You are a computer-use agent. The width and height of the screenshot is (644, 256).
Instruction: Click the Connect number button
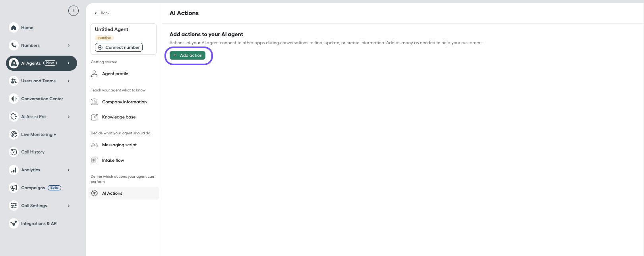[x=119, y=47]
